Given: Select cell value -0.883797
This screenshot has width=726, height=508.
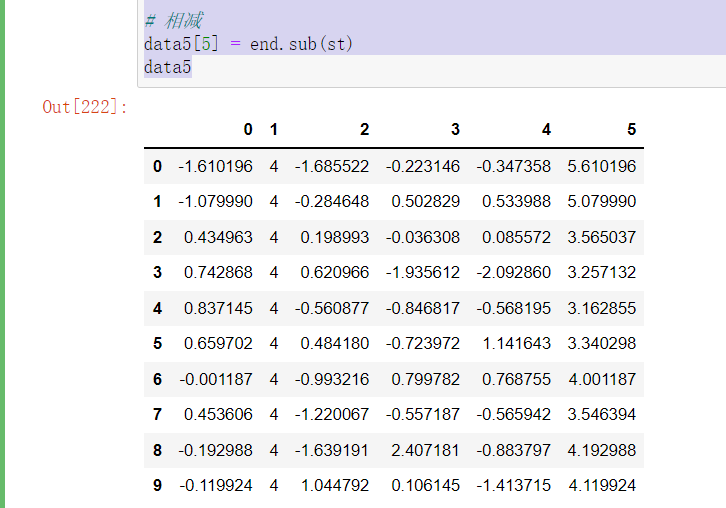Looking at the screenshot, I should click(x=513, y=450).
